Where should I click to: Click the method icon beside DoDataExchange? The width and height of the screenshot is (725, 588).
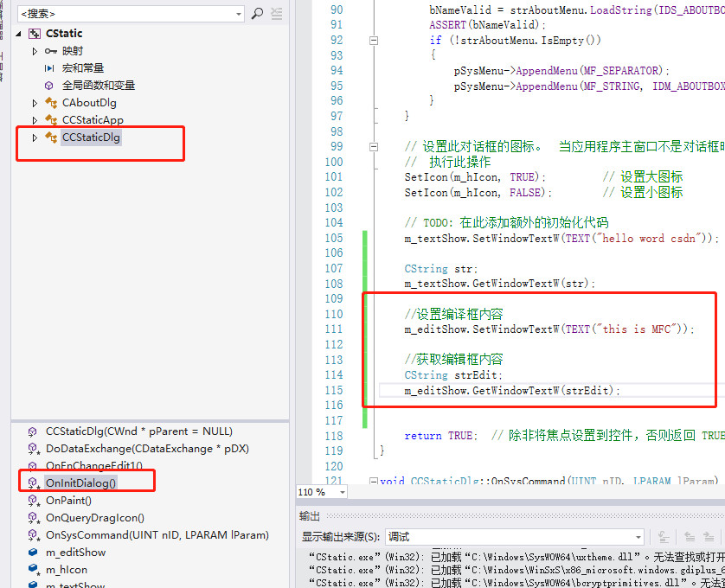[34, 449]
